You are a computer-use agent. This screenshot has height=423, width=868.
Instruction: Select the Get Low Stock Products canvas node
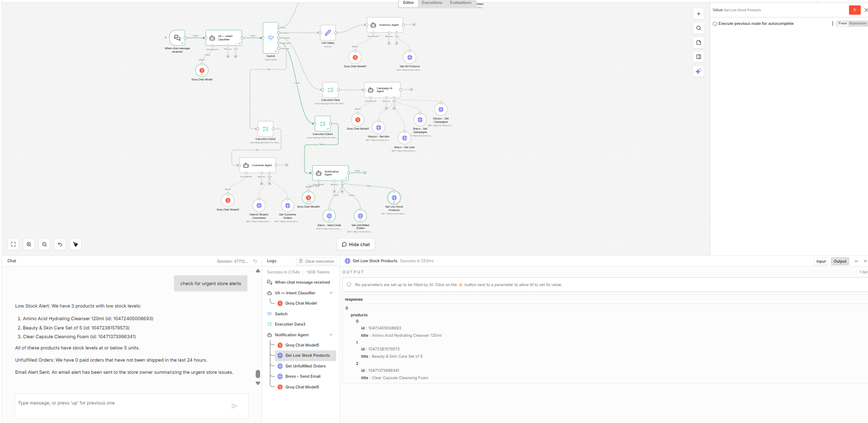coord(394,198)
